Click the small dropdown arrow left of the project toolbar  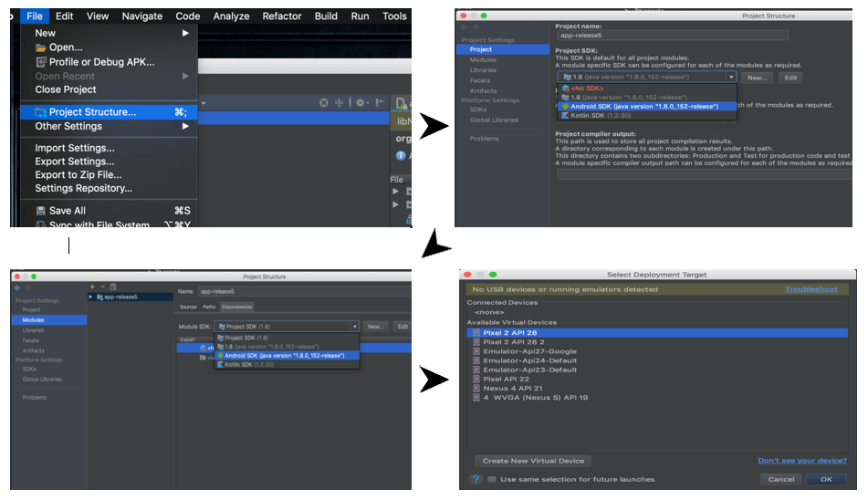click(204, 103)
